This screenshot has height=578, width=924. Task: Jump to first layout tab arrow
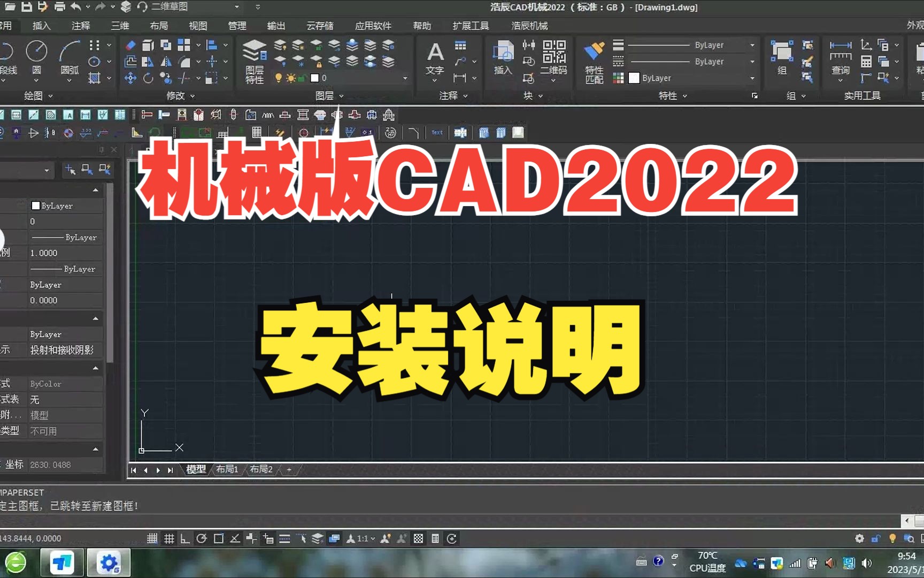click(x=133, y=470)
